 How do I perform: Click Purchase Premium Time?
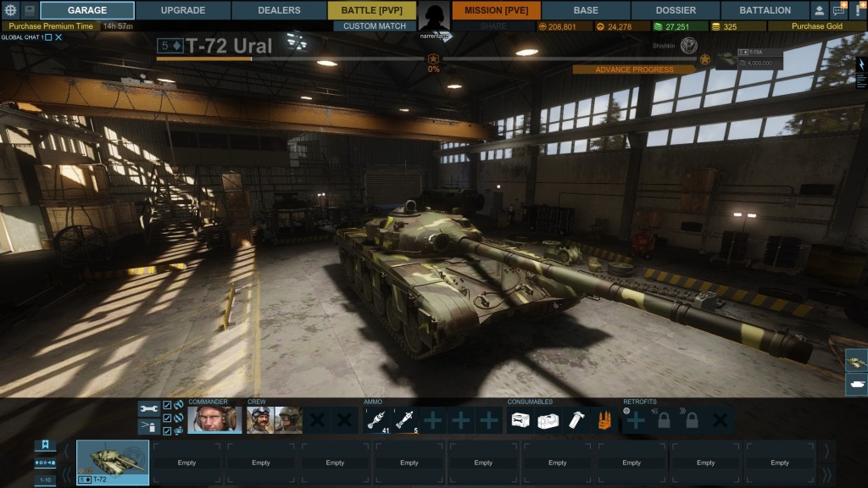51,26
